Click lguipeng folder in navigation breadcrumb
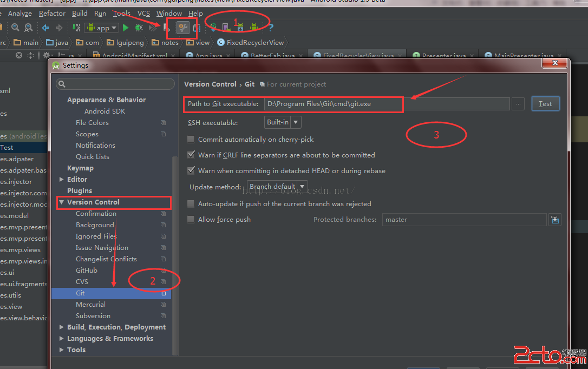The height and width of the screenshot is (369, 588). coord(125,42)
